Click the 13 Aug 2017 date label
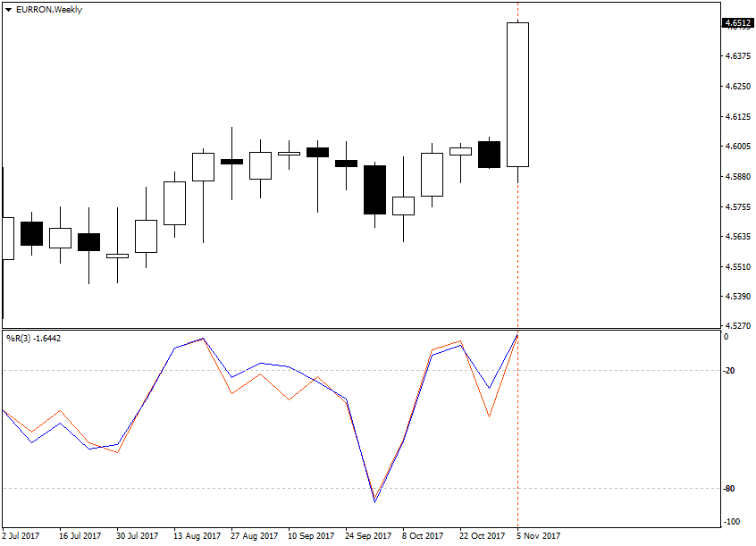 click(197, 536)
